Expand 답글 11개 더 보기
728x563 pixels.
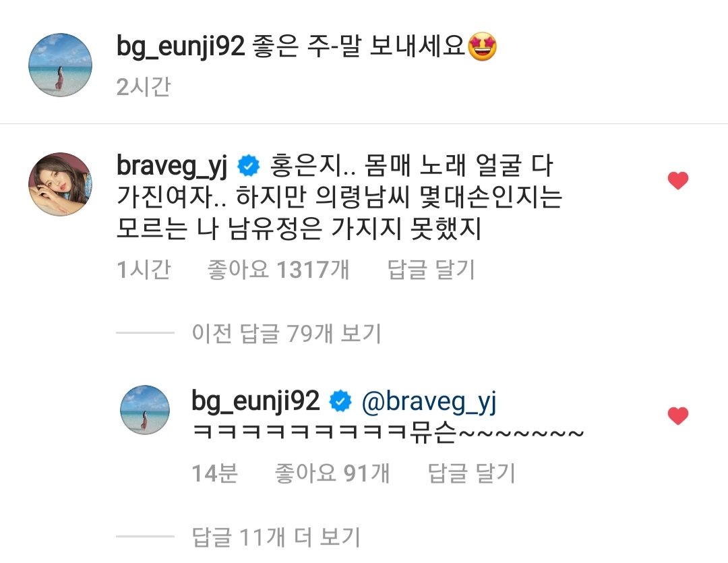click(276, 537)
